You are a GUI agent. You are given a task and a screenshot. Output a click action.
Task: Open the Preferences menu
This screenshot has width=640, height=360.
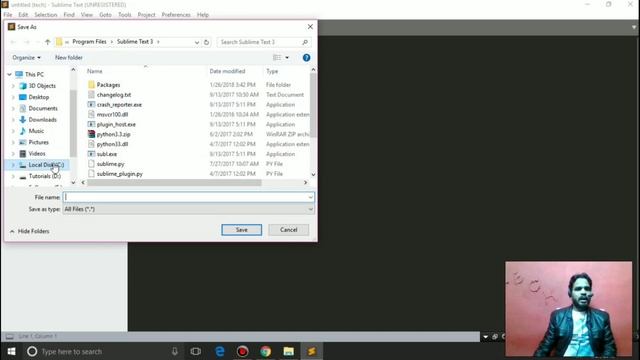pos(176,15)
